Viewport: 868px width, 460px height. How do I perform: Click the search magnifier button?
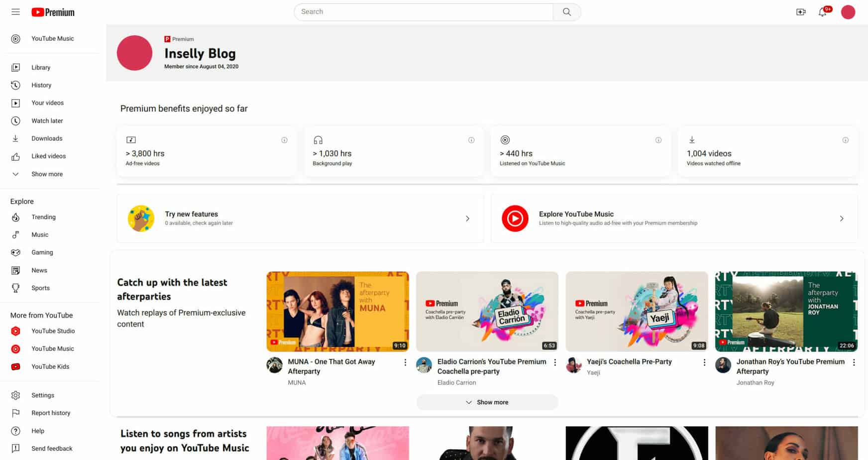[x=567, y=12]
